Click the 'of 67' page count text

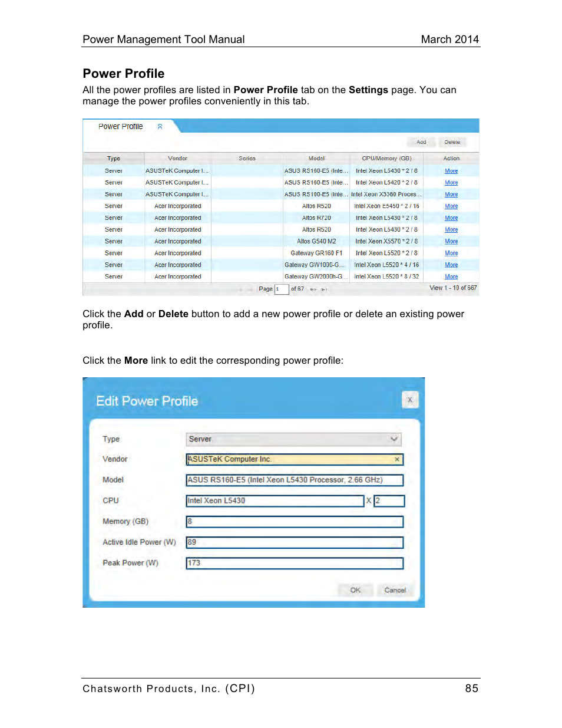297,289
